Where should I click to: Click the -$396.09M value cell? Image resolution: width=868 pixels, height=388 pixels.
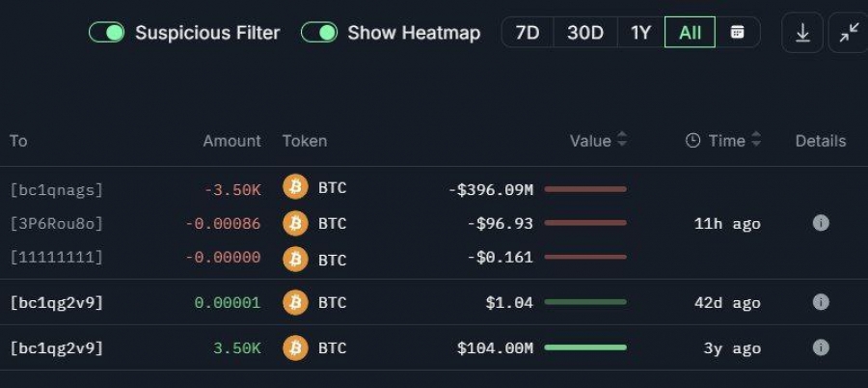click(491, 189)
